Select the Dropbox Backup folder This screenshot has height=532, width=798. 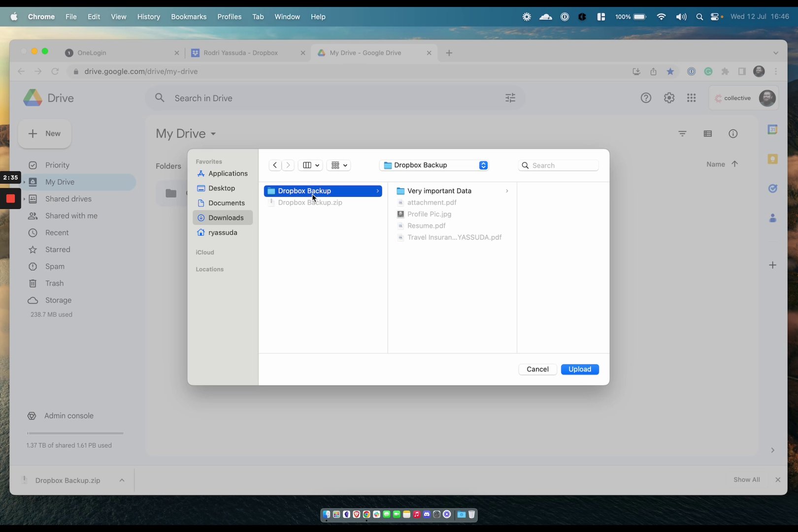click(x=323, y=191)
